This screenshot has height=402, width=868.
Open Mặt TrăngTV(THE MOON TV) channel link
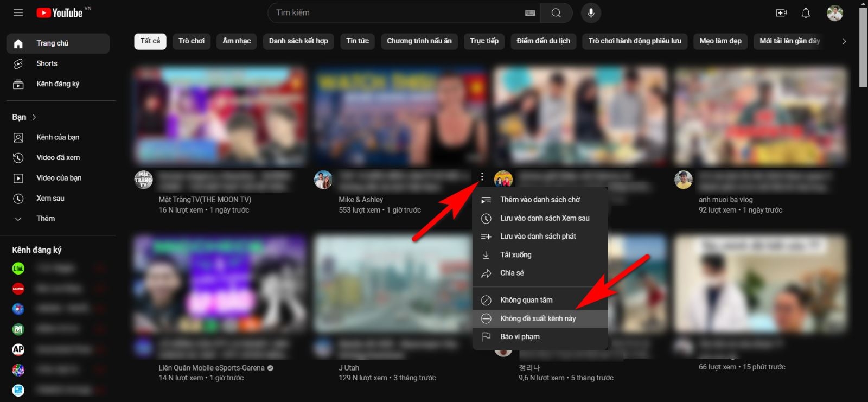[x=205, y=200]
